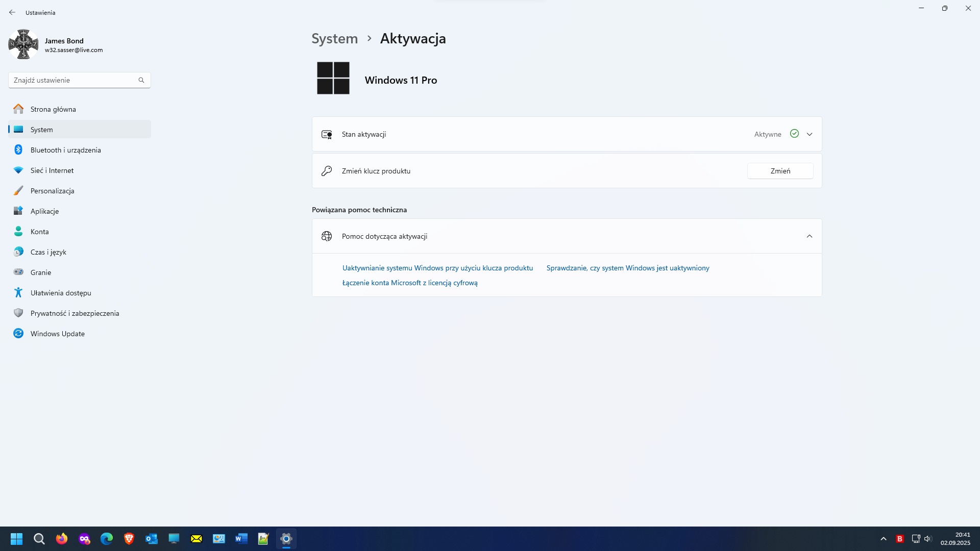Open the volume speaker tray icon
This screenshot has height=551, width=980.
[x=928, y=539]
